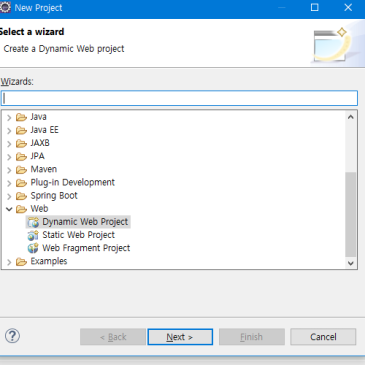The height and width of the screenshot is (365, 365).
Task: Click the Cancel button
Action: click(323, 337)
